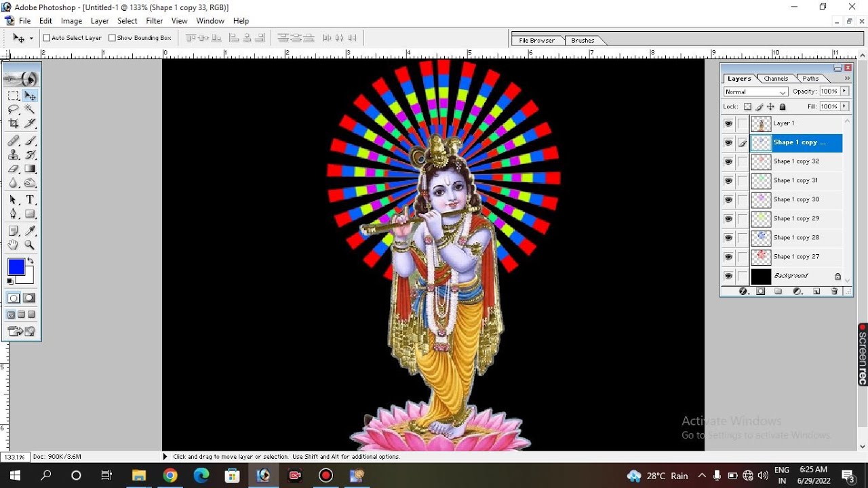Select the Eraser tool
Screen dimensions: 868x488
[x=14, y=169]
